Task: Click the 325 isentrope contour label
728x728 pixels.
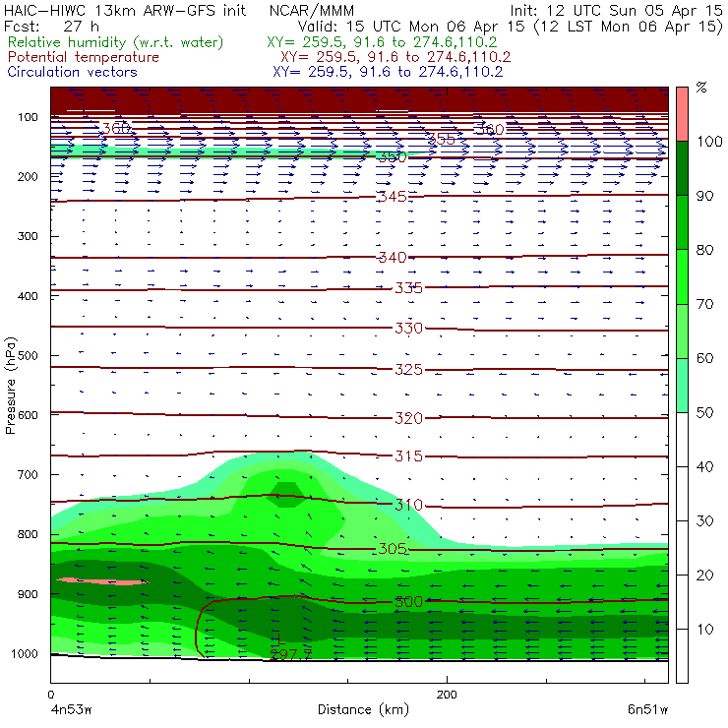Action: tap(408, 370)
